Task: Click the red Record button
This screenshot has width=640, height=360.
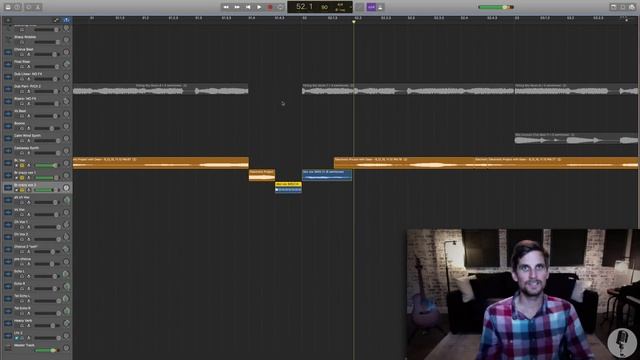Action: pos(270,7)
